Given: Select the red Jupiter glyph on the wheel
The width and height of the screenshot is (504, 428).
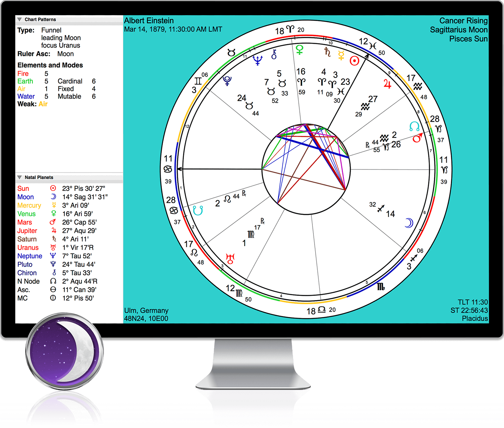Looking at the screenshot, I should point(387,84).
